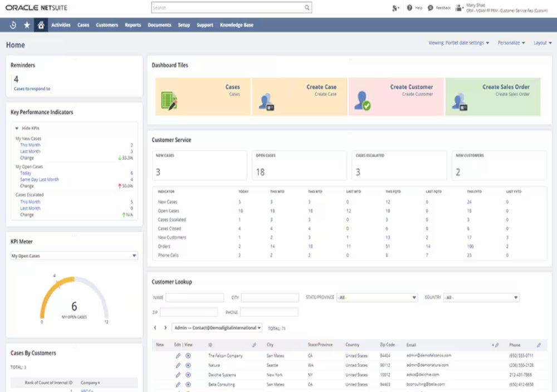Screen dimensions: 557x392
Task: Open the Feedback speech bubble icon
Action: (431, 8)
